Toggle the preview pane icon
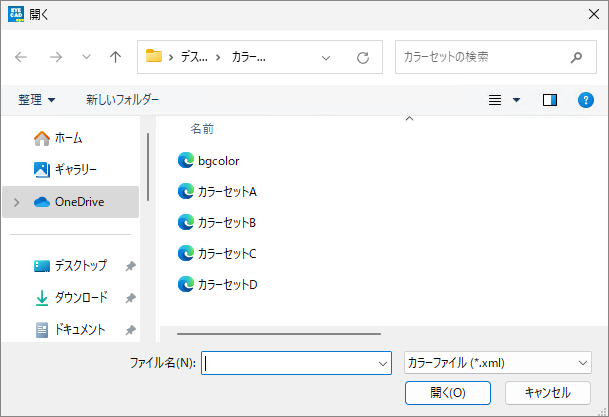 pos(550,100)
